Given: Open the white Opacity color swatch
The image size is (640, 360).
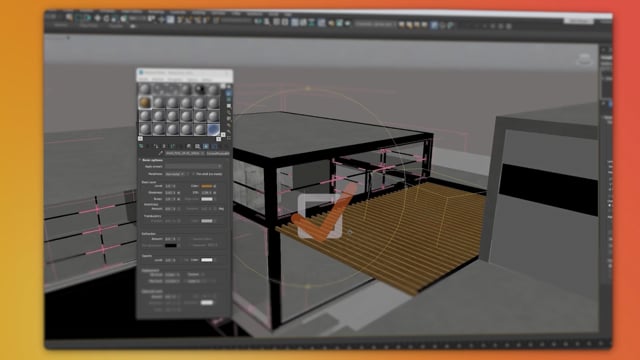Looking at the screenshot, I should click(207, 260).
